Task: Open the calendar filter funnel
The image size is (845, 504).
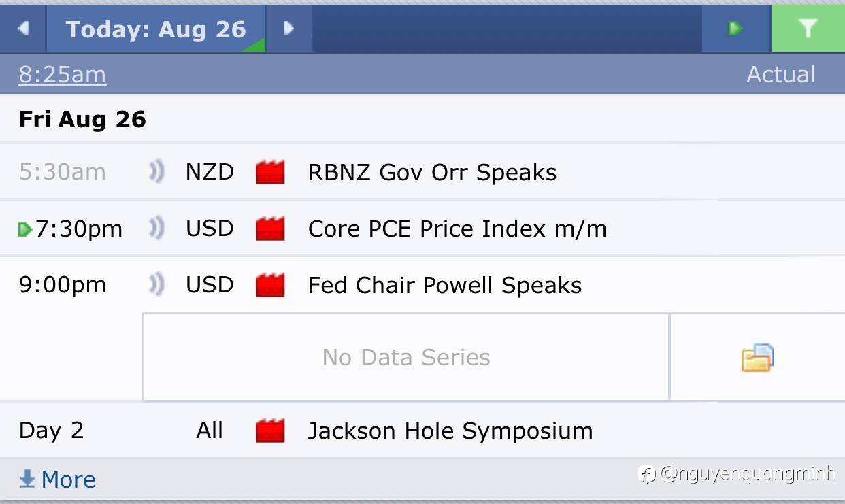Action: [x=808, y=29]
